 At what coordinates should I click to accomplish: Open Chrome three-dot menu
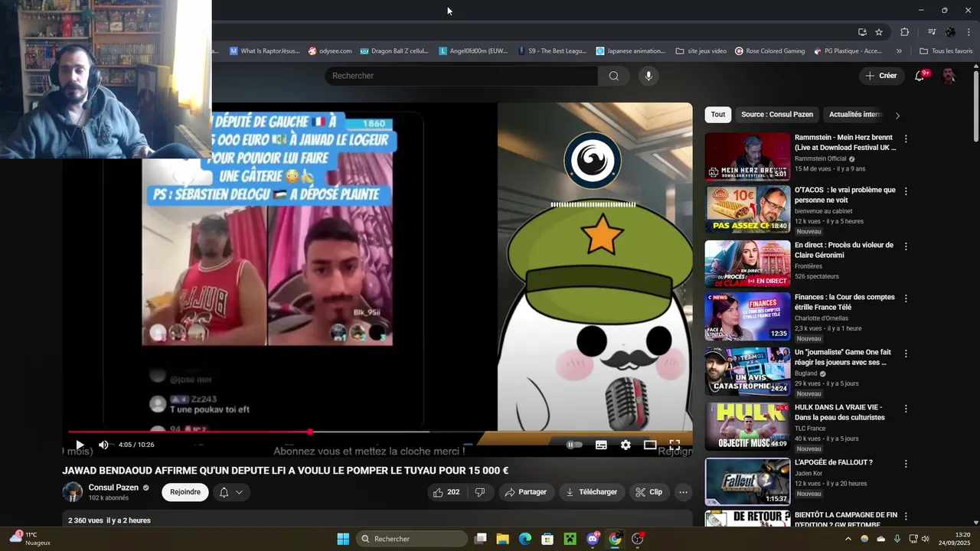(x=969, y=32)
